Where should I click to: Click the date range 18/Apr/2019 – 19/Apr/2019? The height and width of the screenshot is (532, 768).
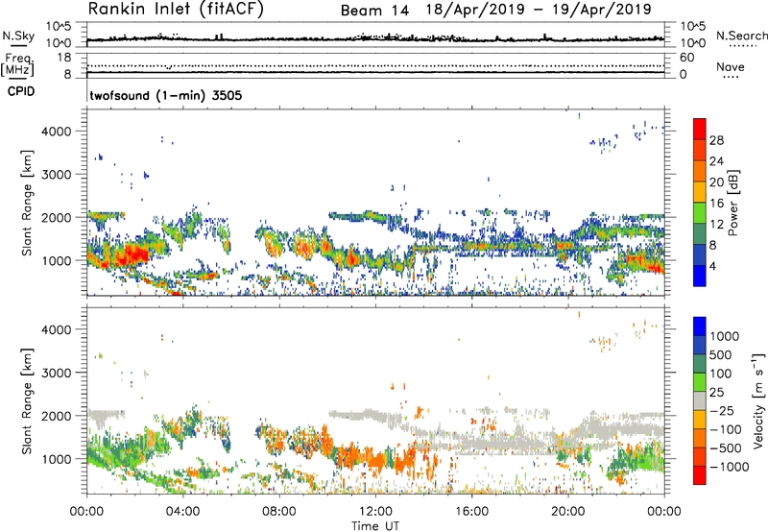pyautogui.click(x=539, y=10)
